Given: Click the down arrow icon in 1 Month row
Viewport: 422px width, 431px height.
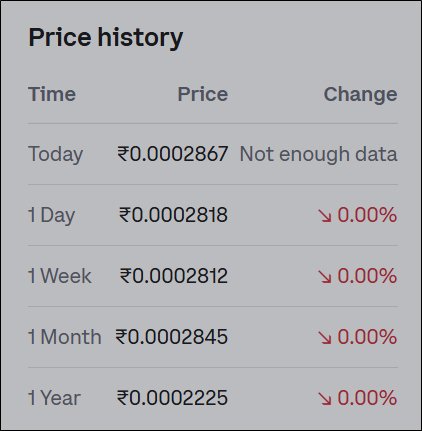Looking at the screenshot, I should click(x=325, y=338).
